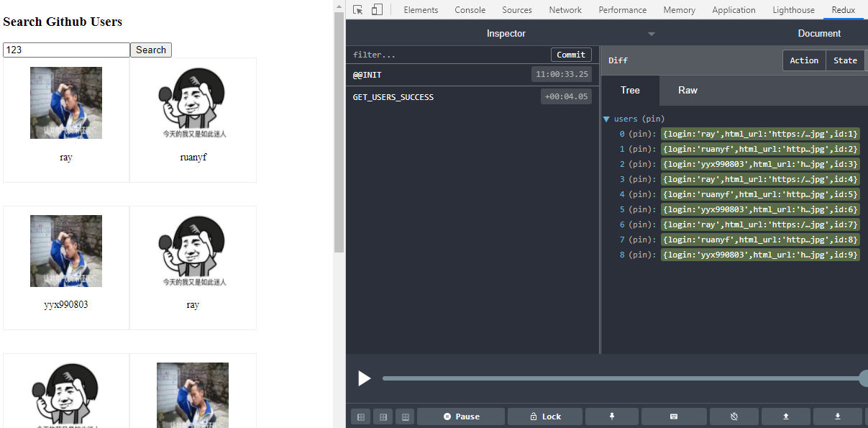
Task: Switch Diff view to State
Action: 845,60
